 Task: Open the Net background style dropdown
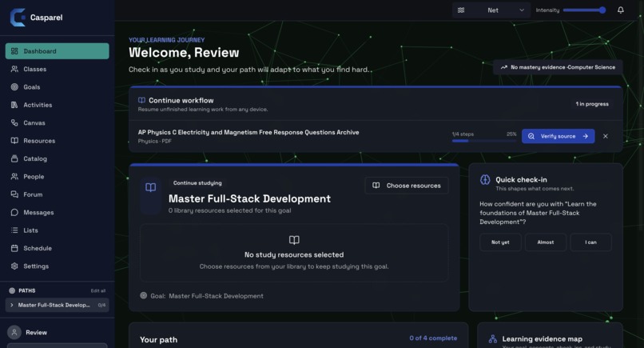coord(491,10)
